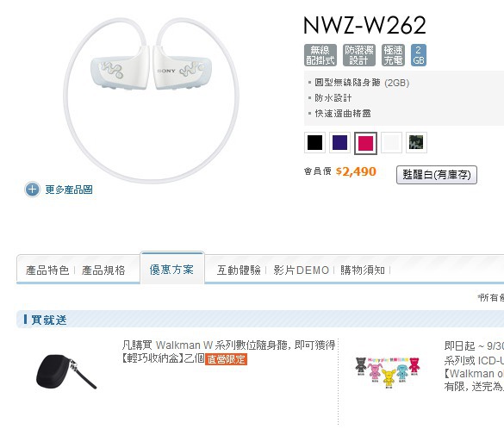Screen dimensions: 504x429
Task: Click the 無線配掛式 feature badge
Action: point(320,55)
